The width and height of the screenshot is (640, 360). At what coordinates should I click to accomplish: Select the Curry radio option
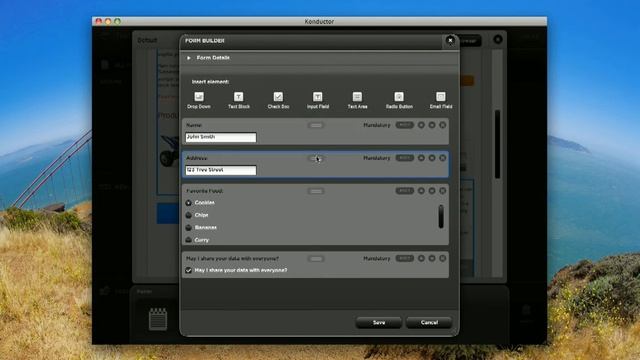coord(189,240)
